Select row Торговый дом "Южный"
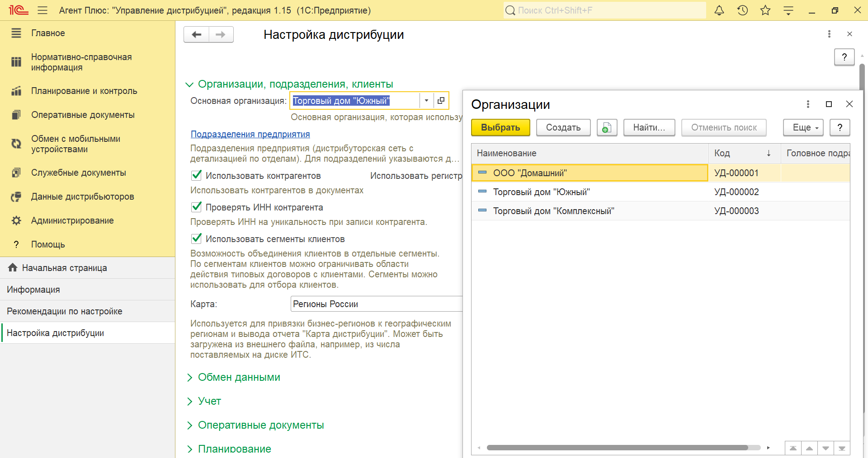This screenshot has width=868, height=458. [660, 192]
